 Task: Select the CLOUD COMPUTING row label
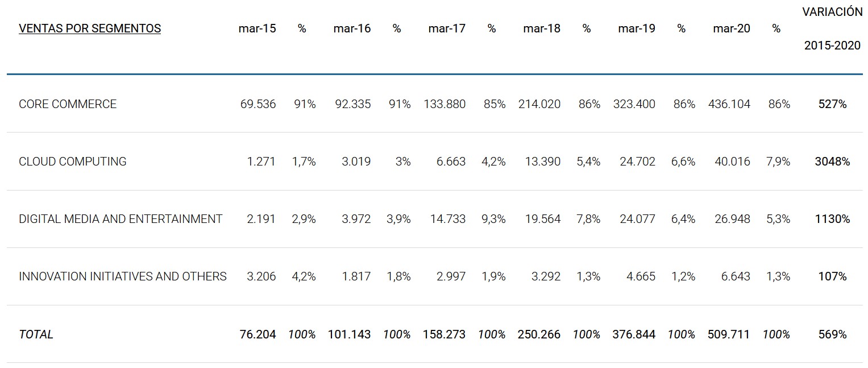73,162
